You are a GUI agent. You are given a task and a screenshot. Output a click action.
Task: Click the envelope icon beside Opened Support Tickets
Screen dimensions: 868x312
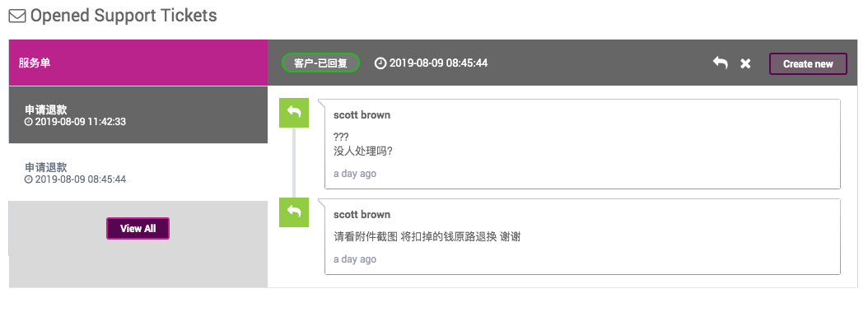click(x=17, y=16)
